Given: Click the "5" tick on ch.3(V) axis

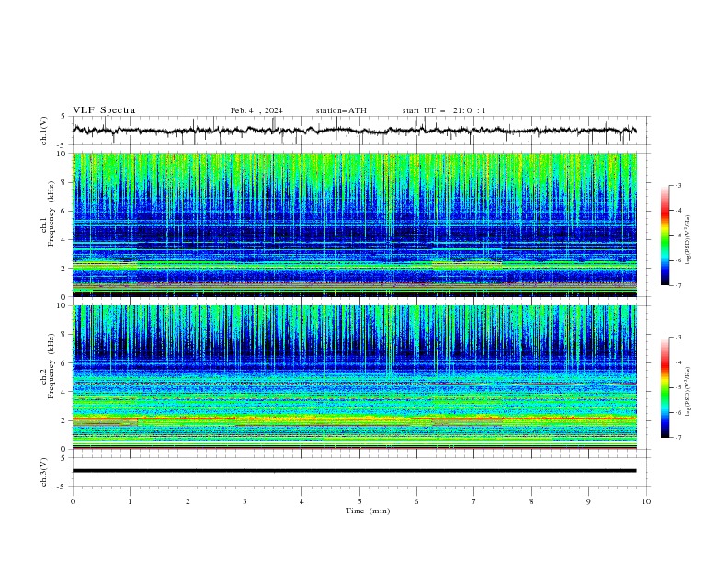Looking at the screenshot, I should click(64, 458).
